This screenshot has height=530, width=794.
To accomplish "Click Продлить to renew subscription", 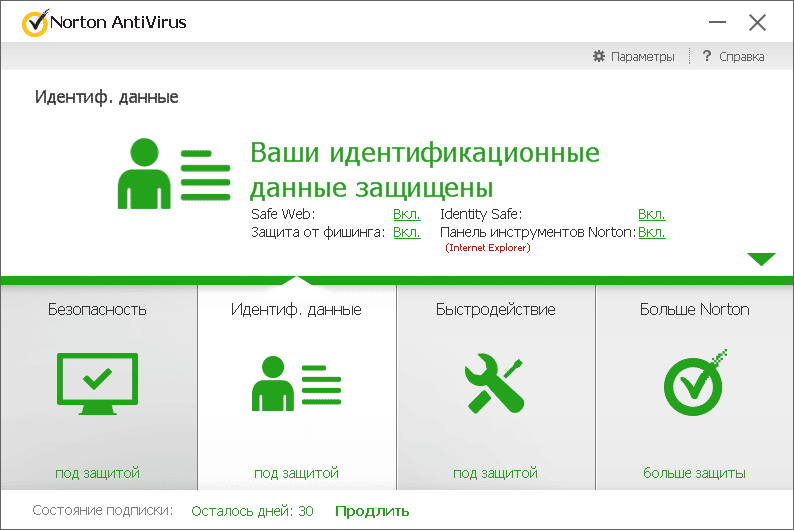I will (372, 511).
